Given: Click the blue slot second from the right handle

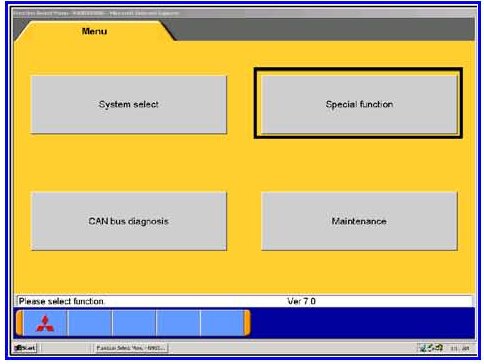Looking at the screenshot, I should click(178, 323).
